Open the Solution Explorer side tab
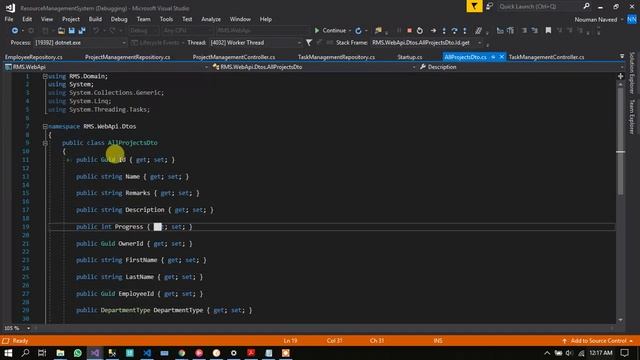 click(x=632, y=73)
